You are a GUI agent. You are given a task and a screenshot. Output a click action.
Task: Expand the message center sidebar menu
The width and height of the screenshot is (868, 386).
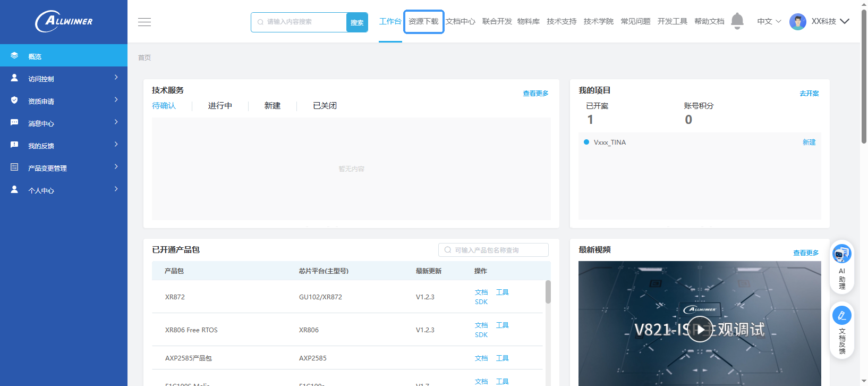click(x=64, y=123)
